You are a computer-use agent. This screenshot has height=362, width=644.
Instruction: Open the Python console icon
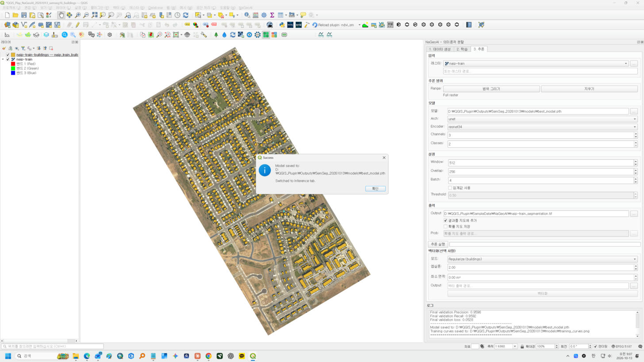[x=282, y=25]
